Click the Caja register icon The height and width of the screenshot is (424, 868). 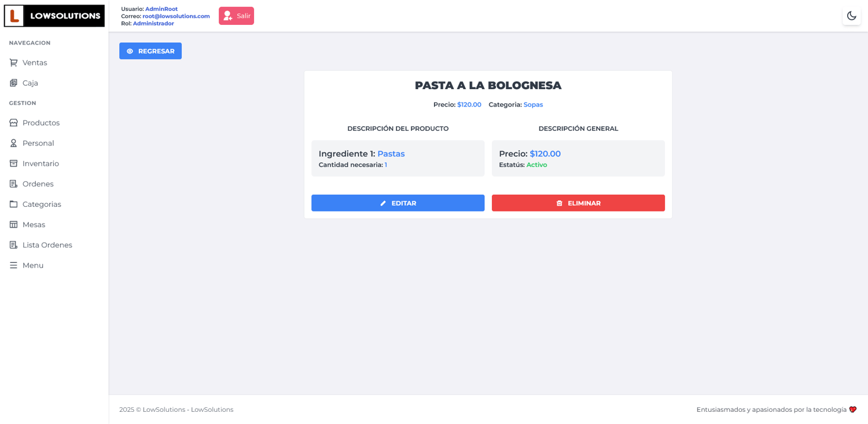pyautogui.click(x=13, y=83)
